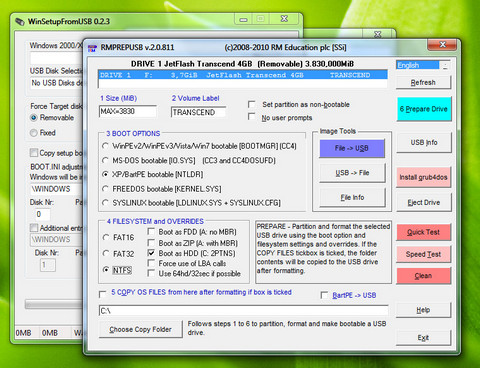Screen dimensions: 480x368
Task: Tick Additional entry checkbox in WinSetupFromUSB
Action: tap(34, 228)
